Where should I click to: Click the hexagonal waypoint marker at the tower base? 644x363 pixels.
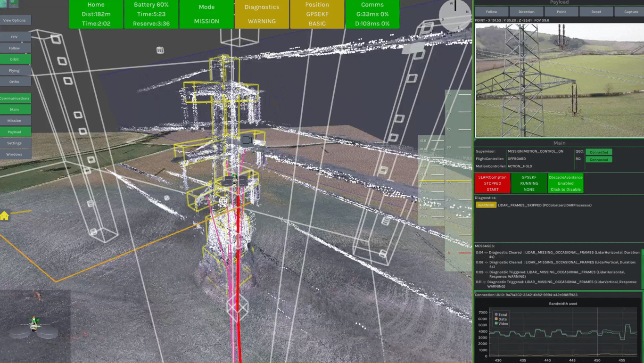point(237,307)
